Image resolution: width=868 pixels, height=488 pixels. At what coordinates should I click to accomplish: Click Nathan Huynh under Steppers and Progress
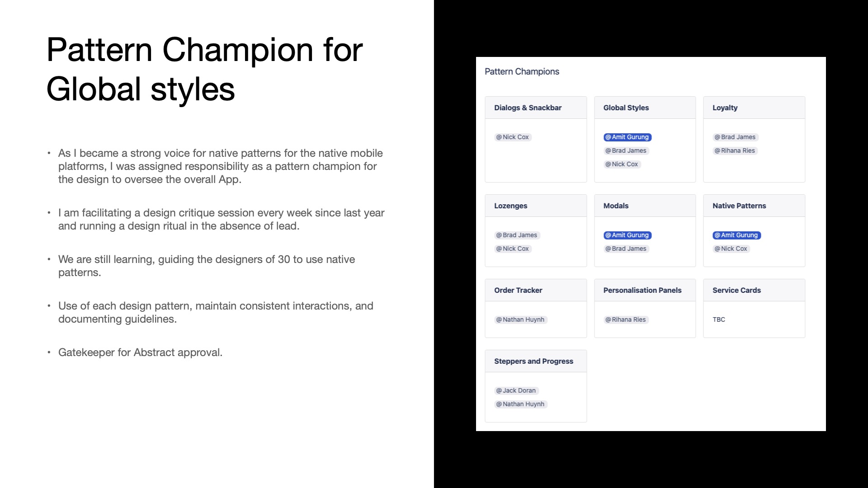pos(520,404)
